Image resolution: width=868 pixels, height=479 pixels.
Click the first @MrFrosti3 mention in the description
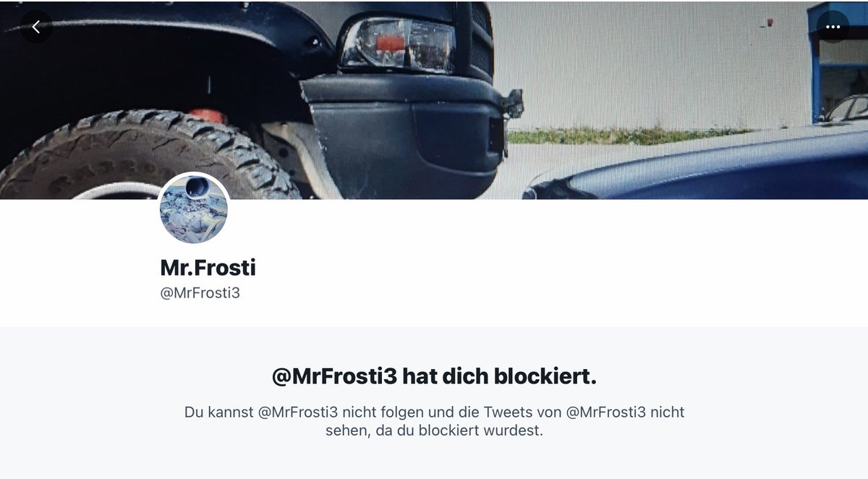click(298, 412)
